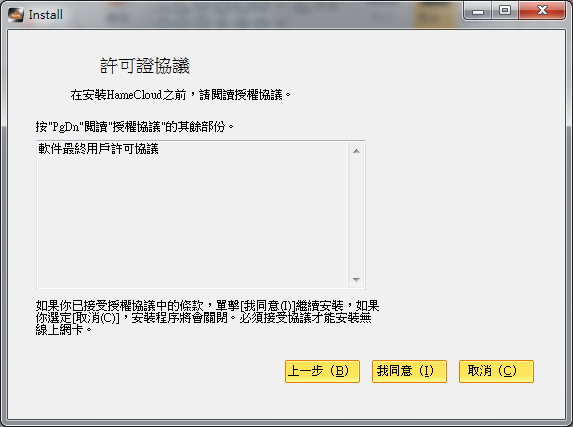
Task: Agree to license with 我同意 (I)
Action: coord(409,371)
